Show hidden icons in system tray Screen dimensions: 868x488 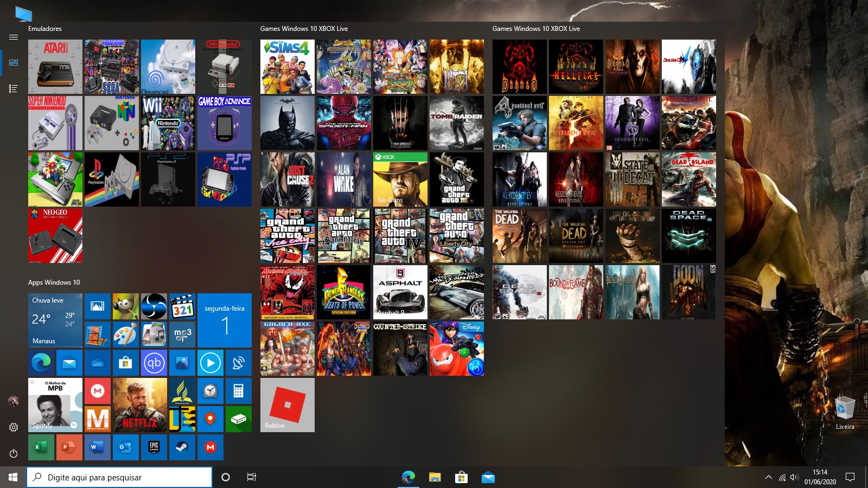768,478
